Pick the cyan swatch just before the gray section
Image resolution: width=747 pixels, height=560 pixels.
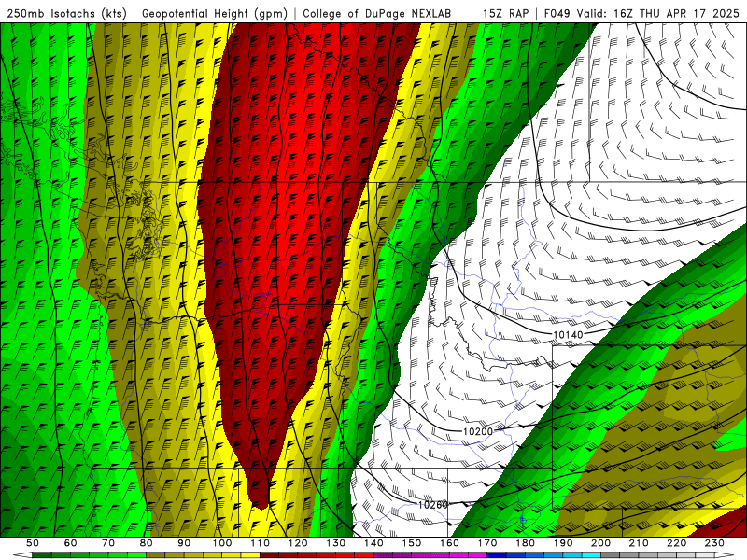[x=591, y=554]
